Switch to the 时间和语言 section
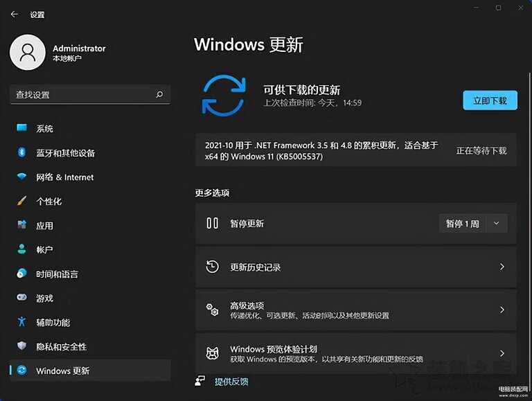The width and height of the screenshot is (532, 401). (x=57, y=274)
